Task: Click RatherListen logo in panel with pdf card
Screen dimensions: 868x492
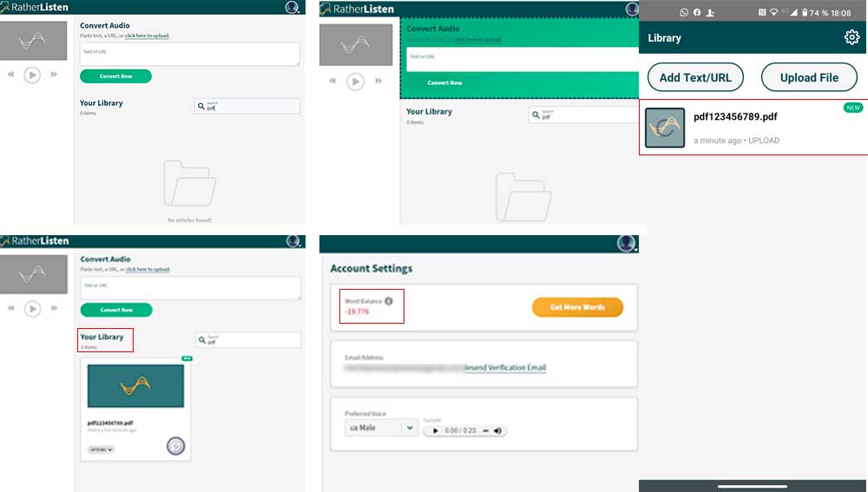Action: pos(35,240)
